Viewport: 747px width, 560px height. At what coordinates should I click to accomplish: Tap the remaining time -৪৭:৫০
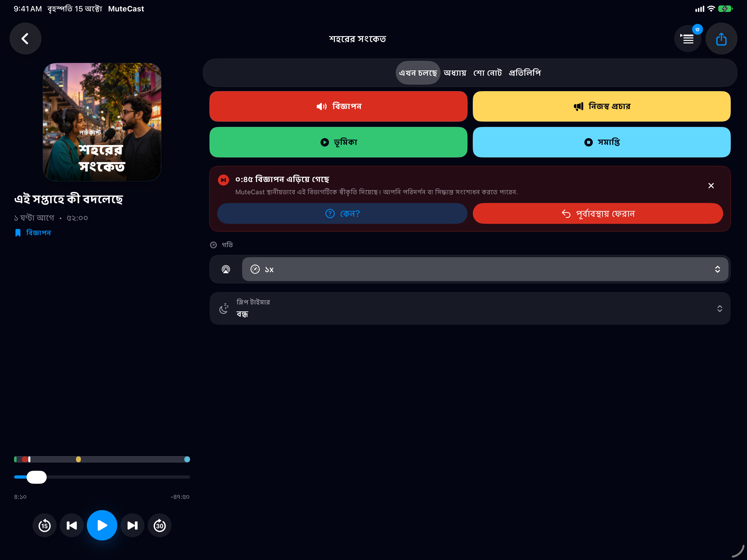180,497
